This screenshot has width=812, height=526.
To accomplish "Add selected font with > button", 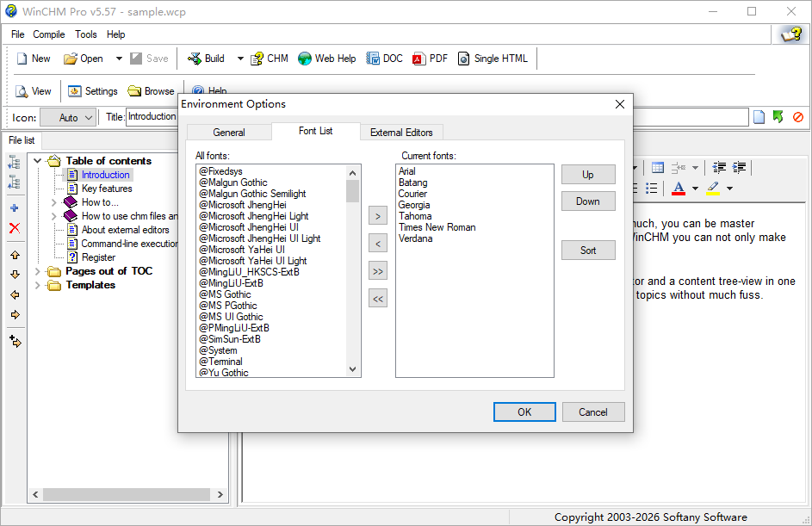I will click(x=378, y=216).
